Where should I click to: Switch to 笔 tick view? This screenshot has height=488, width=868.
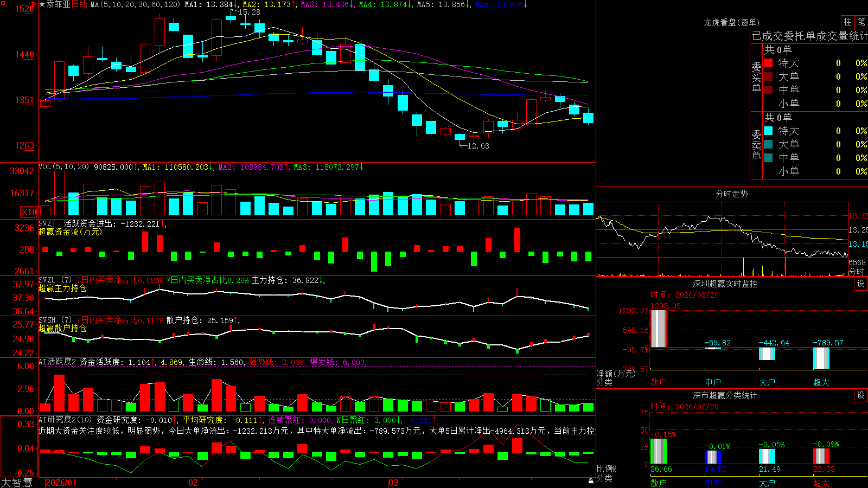tap(861, 22)
